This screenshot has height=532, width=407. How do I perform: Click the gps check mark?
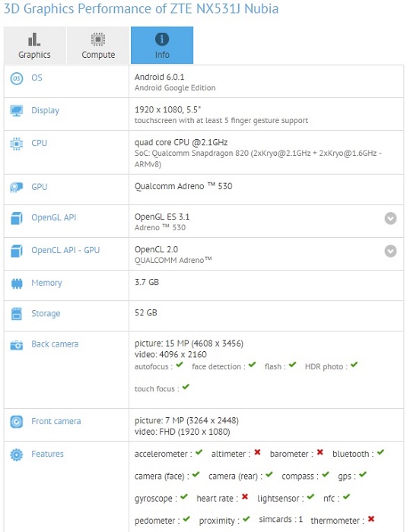tap(362, 474)
